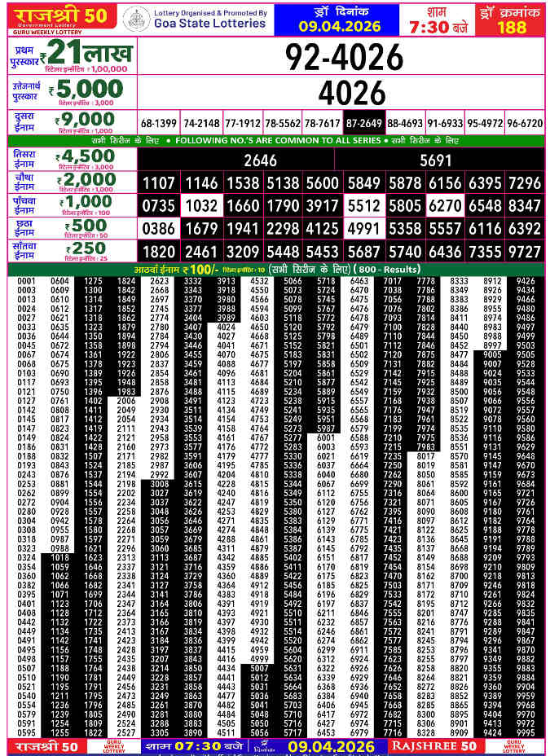Image resolution: width=550 pixels, height=756 pixels.
Task: Select eighth prize number 3008
Action: 160,484
